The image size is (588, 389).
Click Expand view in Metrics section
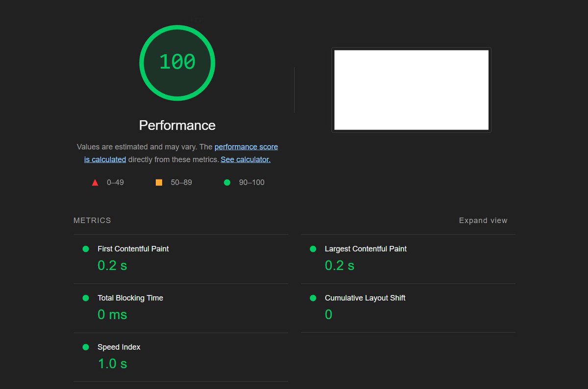[x=483, y=220]
